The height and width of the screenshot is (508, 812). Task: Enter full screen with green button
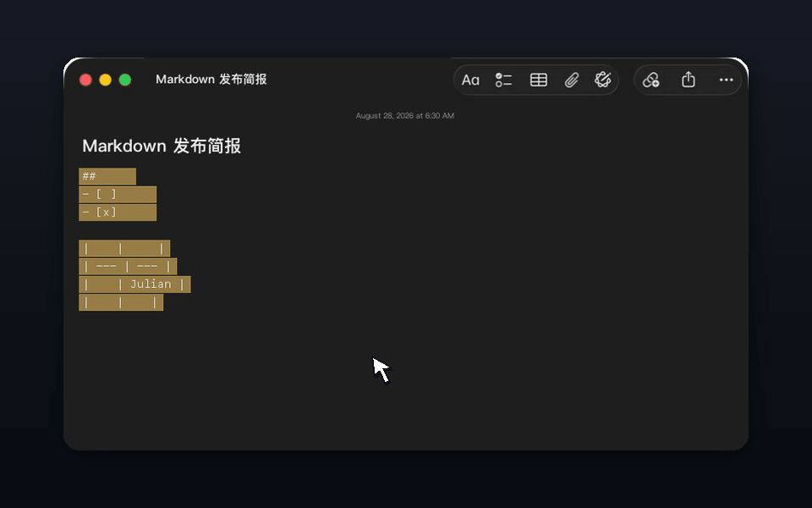click(125, 80)
